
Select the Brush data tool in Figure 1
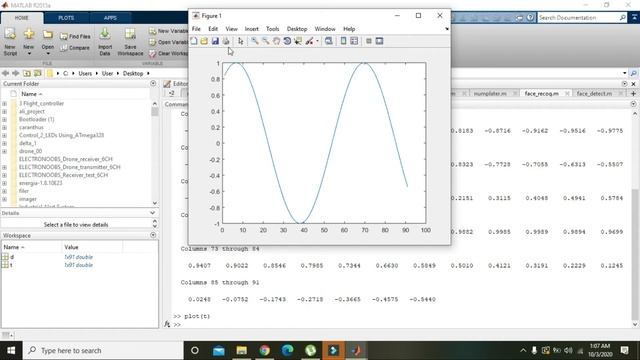[309, 41]
